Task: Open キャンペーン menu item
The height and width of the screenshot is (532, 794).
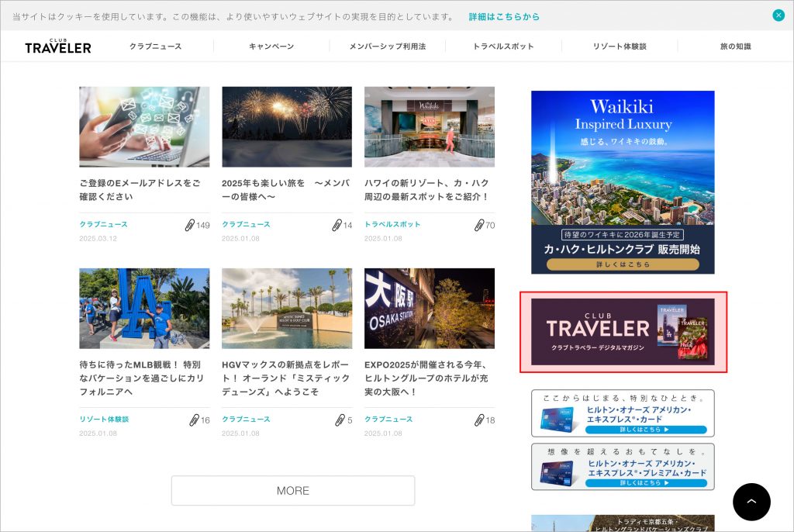Action: 271,47
